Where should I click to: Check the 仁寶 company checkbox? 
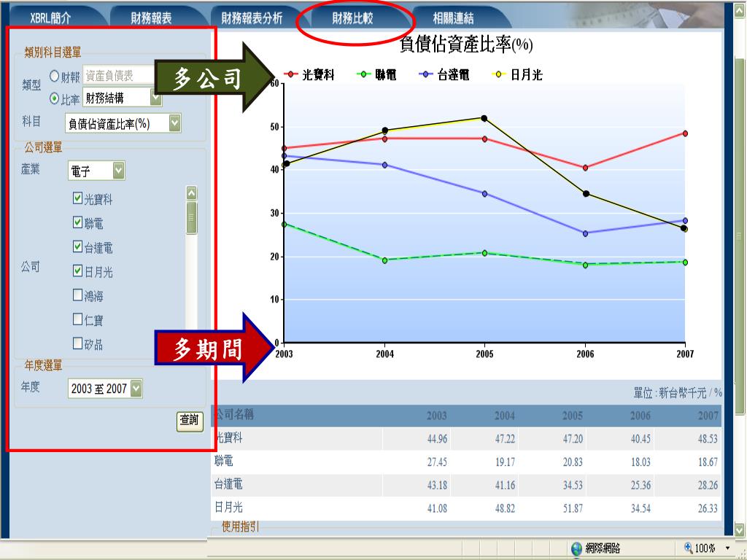tap(77, 319)
